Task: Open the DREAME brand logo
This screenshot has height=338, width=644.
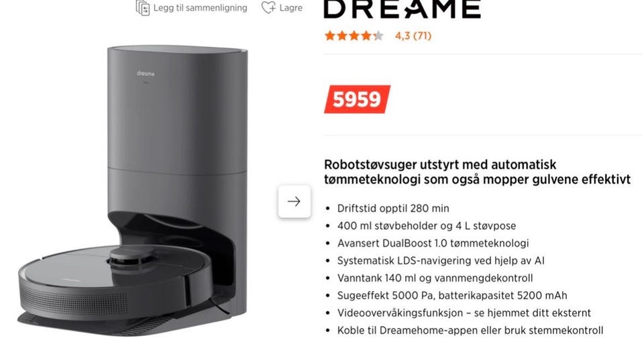Action: [x=402, y=9]
